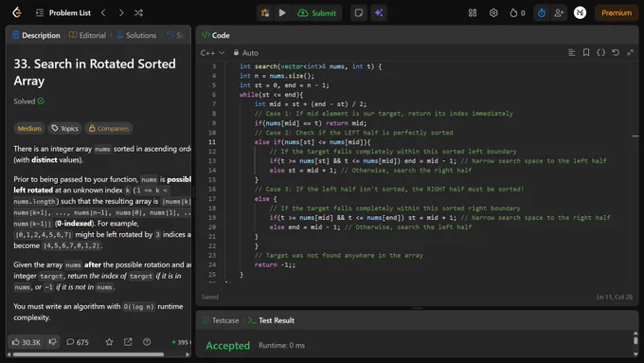Click the 'Solved' status label
The height and width of the screenshot is (363, 644).
(x=28, y=101)
